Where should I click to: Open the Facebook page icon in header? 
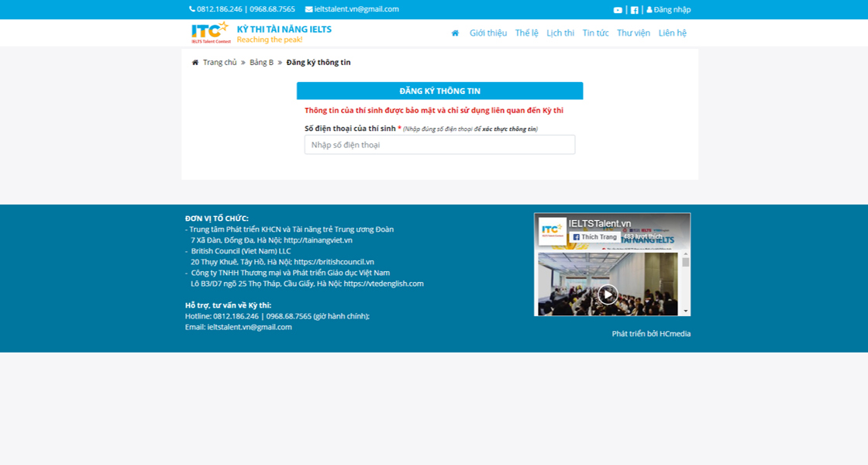coord(634,10)
